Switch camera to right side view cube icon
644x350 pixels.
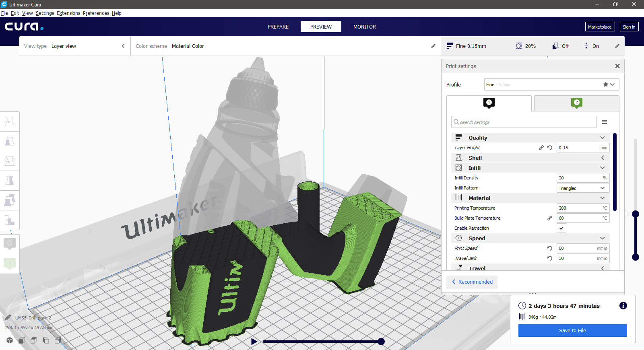coord(58,340)
